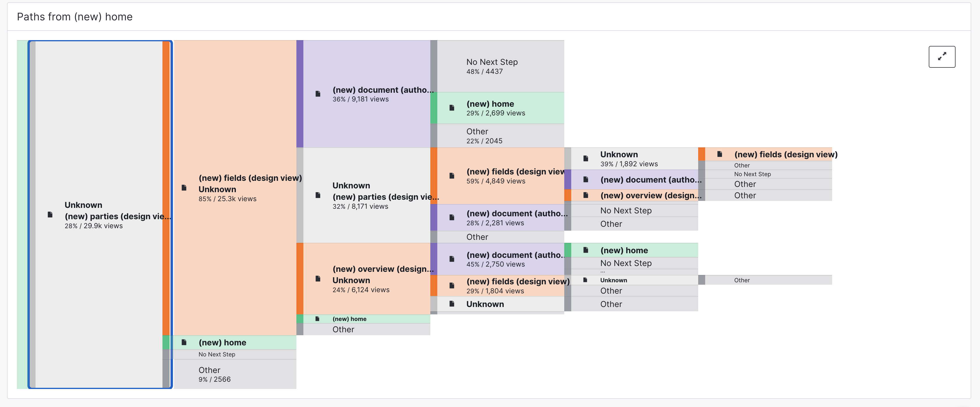This screenshot has width=980, height=407.
Task: Click page icon beside 24% / 6,124 views
Action: (318, 279)
